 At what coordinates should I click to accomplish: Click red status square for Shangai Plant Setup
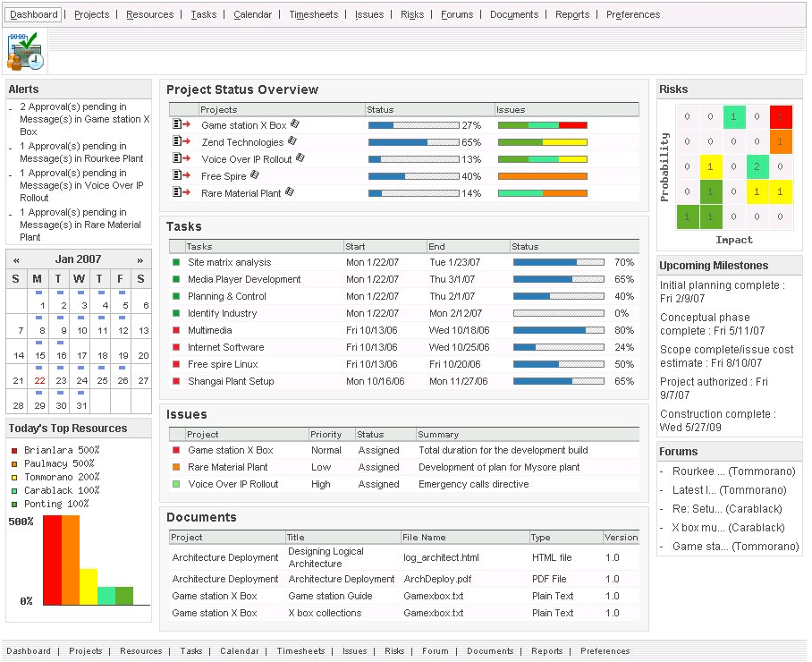click(x=176, y=381)
